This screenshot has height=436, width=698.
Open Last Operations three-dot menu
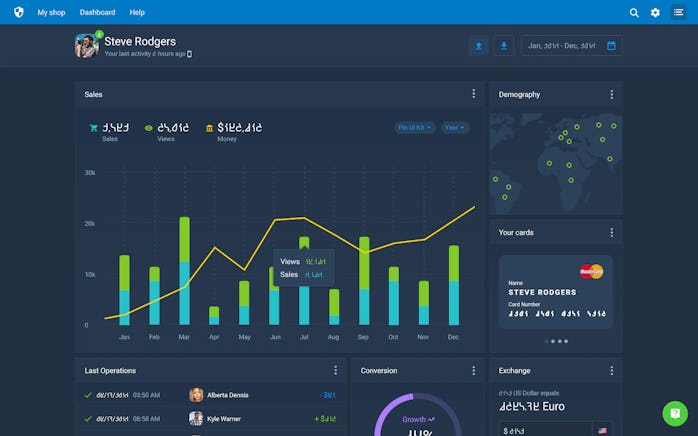[336, 370]
